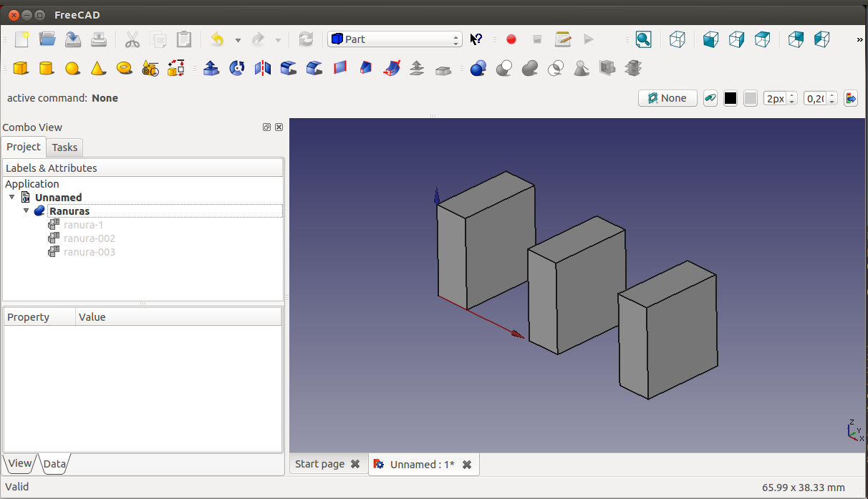The width and height of the screenshot is (868, 499).
Task: Select ranura-002 in the tree
Action: click(x=89, y=238)
